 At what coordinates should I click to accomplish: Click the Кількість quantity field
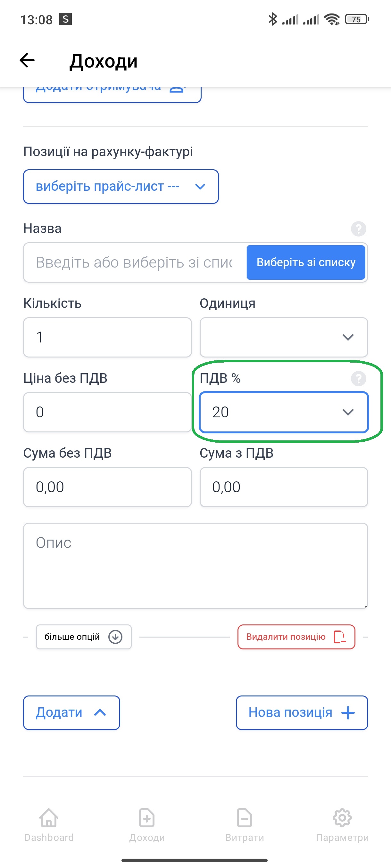tap(107, 337)
